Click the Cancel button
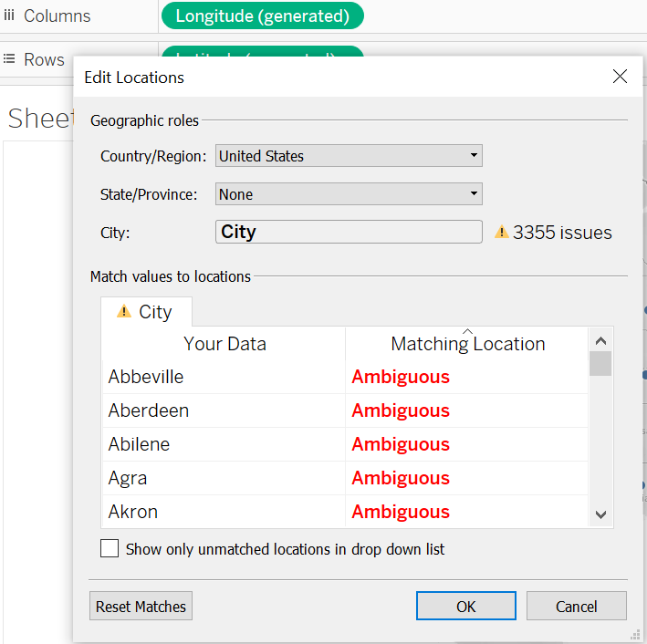This screenshot has height=644, width=647. 576,607
